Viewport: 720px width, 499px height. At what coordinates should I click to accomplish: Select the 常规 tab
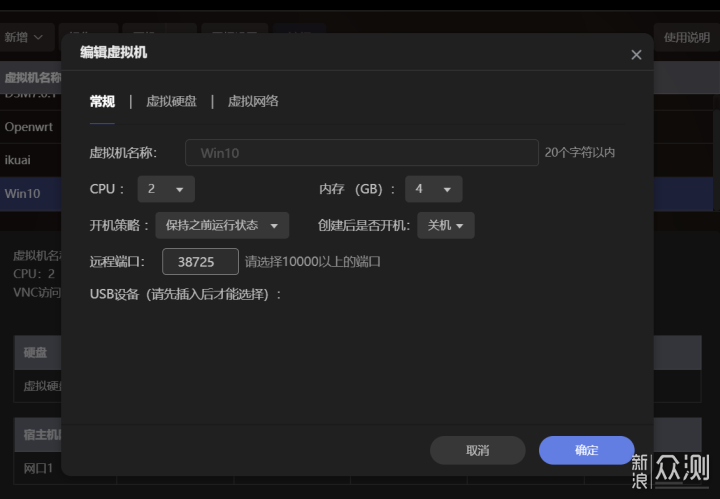click(x=102, y=101)
